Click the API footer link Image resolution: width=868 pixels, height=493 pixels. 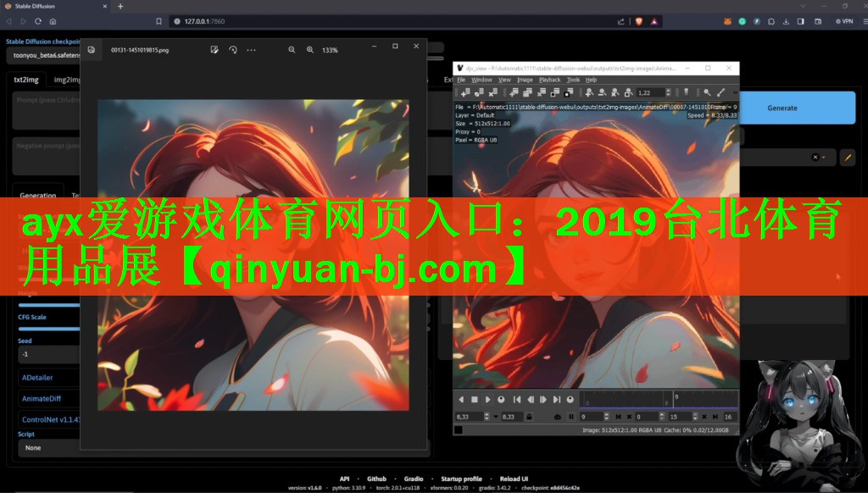click(x=344, y=479)
